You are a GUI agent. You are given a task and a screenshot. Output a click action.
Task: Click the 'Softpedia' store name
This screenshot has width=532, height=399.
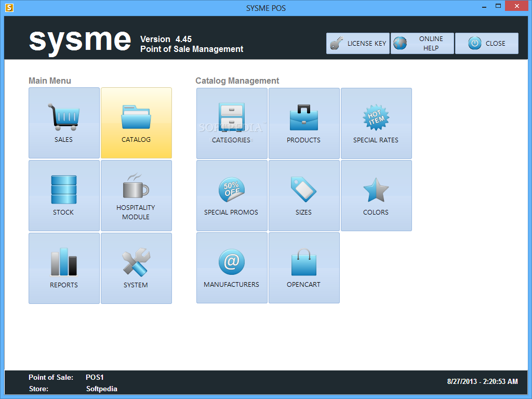[x=102, y=389]
